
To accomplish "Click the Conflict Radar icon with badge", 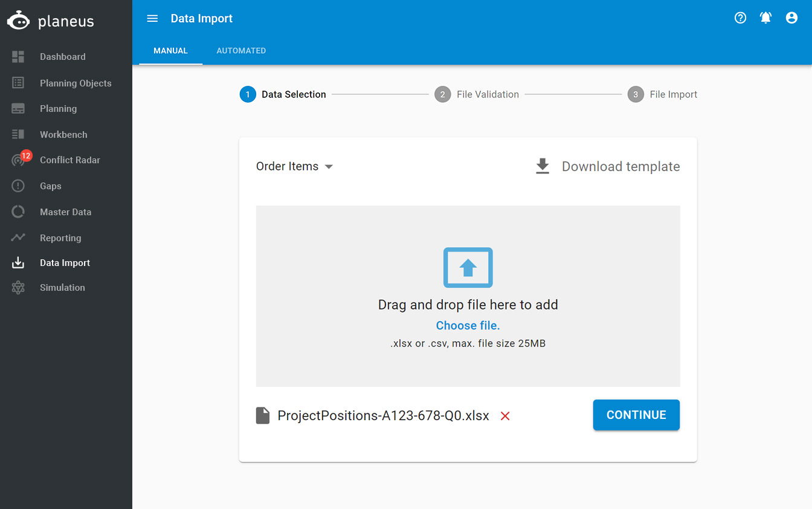I will [19, 160].
